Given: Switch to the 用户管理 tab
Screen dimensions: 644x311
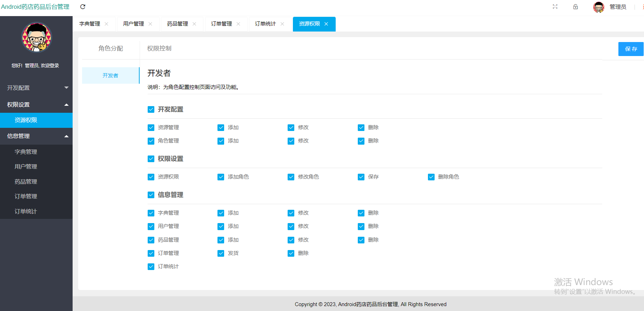Looking at the screenshot, I should click(134, 24).
